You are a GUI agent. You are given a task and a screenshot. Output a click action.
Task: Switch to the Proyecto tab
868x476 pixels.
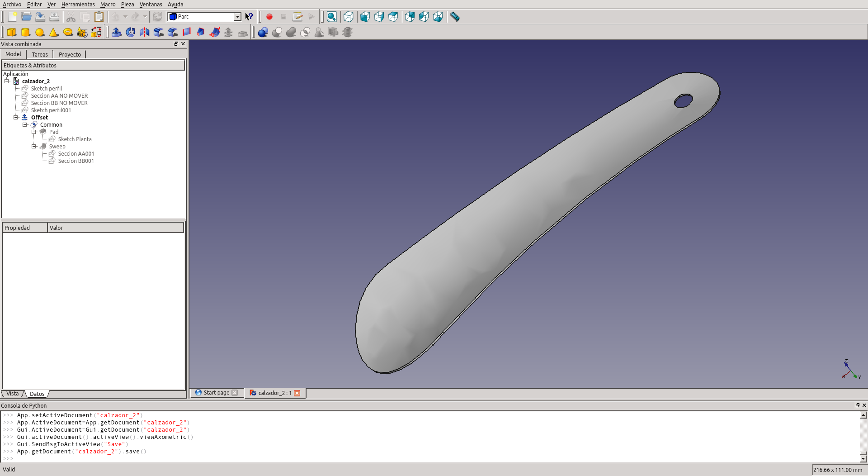point(70,54)
